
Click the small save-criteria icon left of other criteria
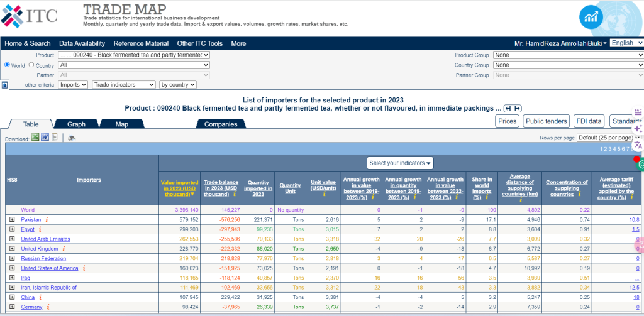click(4, 85)
